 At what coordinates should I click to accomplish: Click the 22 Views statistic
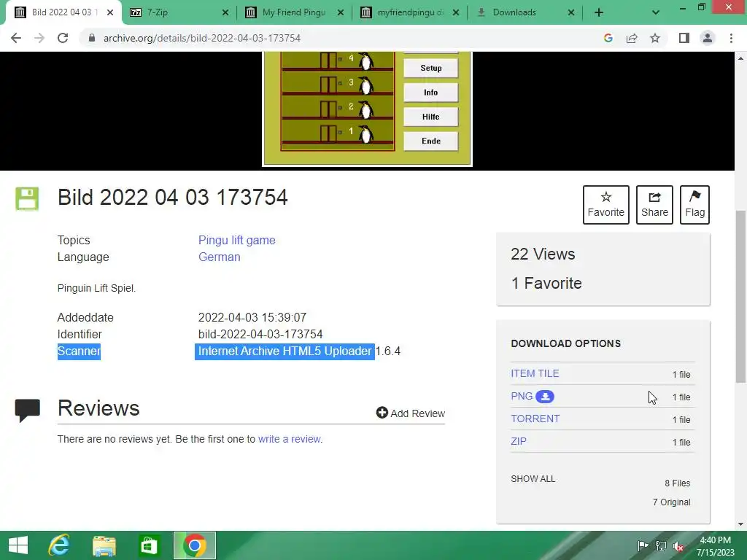[x=543, y=254]
